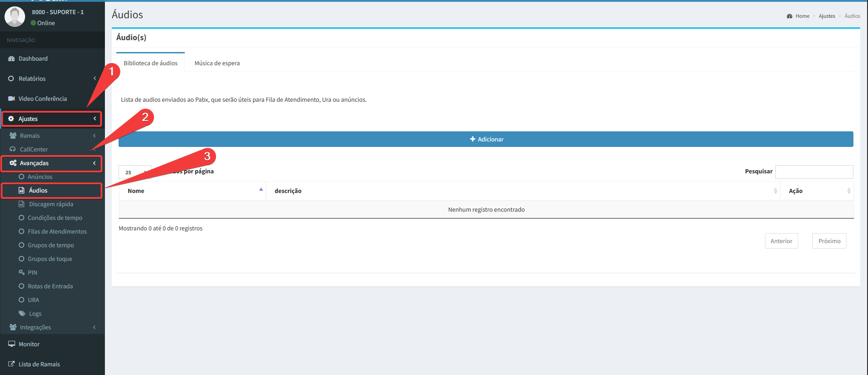Click the Lista de Ramais external-link icon
Screen dimensions: 868x375
tap(11, 365)
